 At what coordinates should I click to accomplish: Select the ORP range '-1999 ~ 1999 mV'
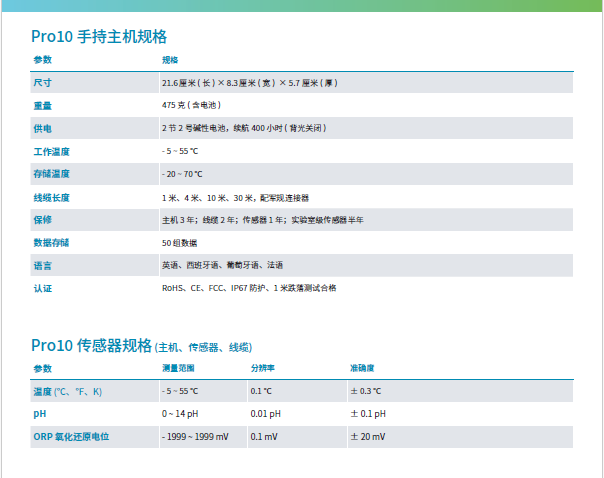click(x=195, y=437)
